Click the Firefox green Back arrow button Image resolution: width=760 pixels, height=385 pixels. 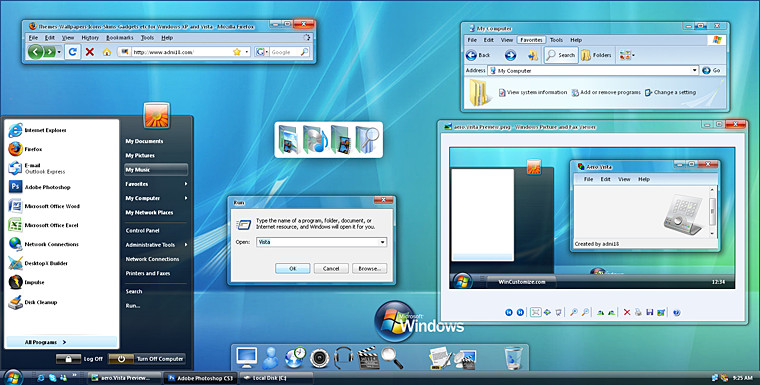[35, 52]
